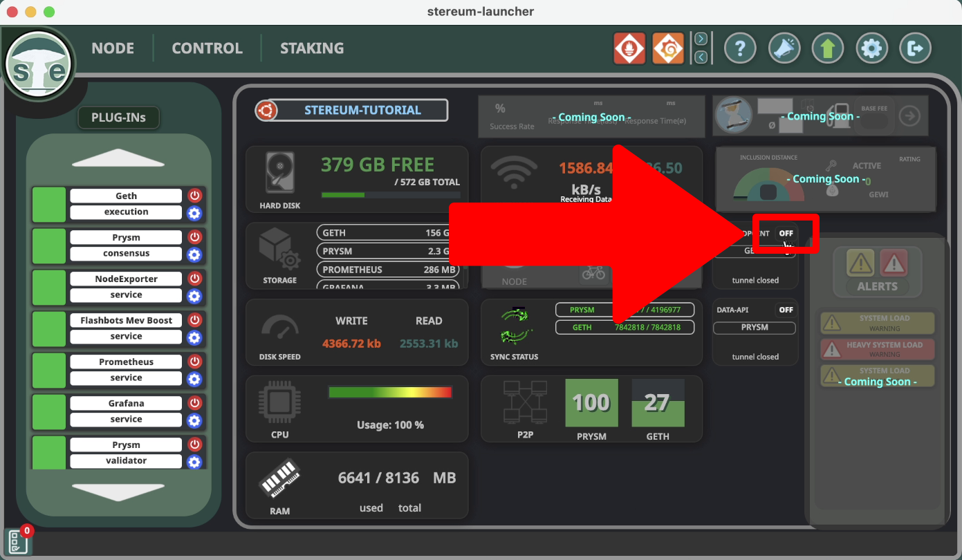Click the PROMETHEUS 286 MB storage row
The width and height of the screenshot is (962, 560).
[389, 270]
